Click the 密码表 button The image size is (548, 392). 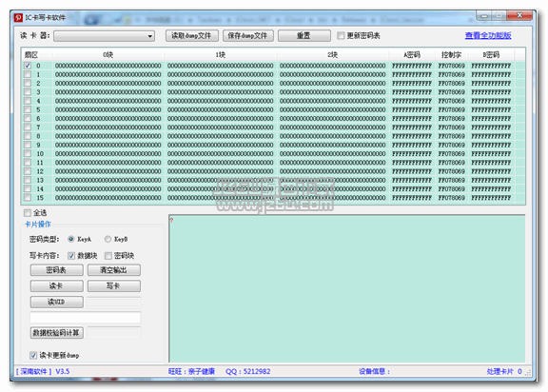[x=57, y=270]
